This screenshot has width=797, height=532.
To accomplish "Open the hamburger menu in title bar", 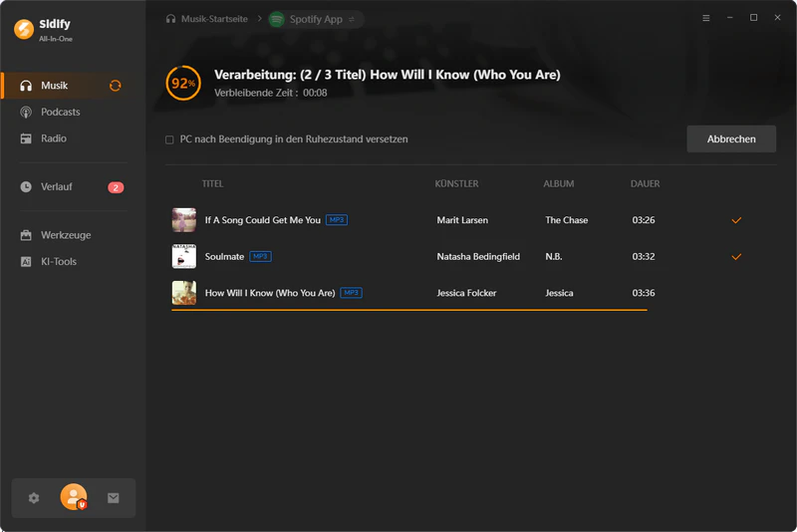I will [706, 18].
